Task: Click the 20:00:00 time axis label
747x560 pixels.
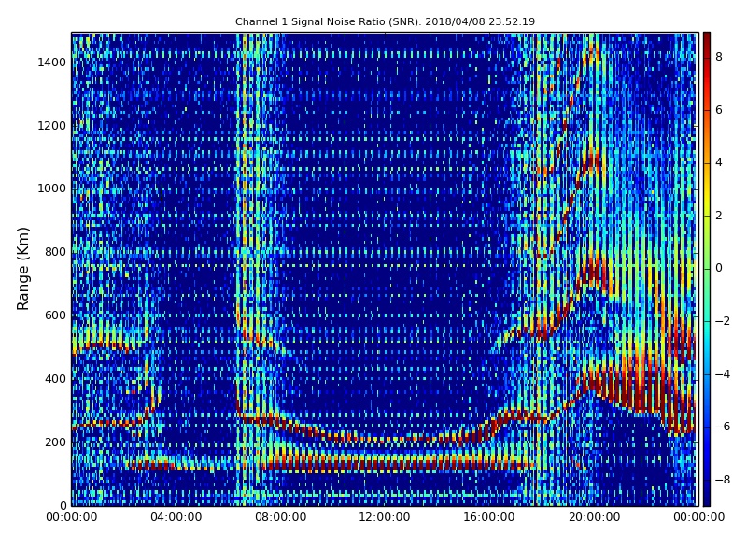Action: [x=594, y=517]
